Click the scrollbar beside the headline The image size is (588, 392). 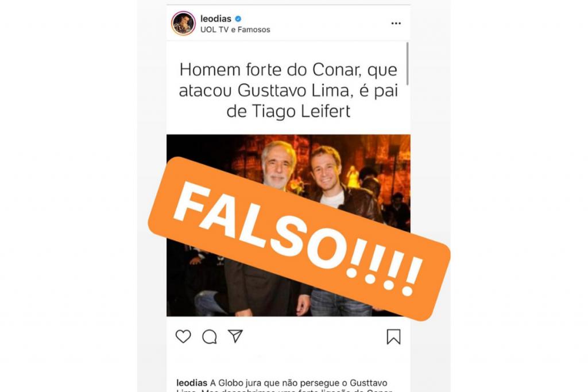click(408, 64)
